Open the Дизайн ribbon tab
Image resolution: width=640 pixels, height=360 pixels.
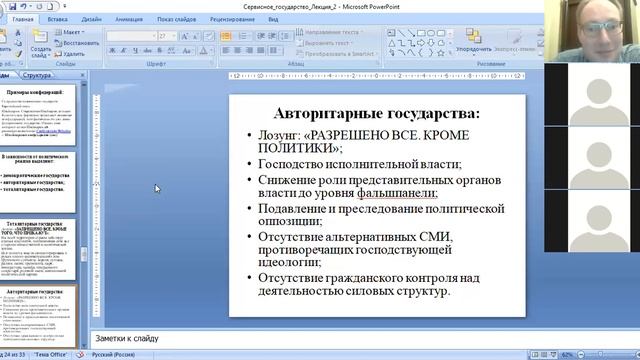(x=91, y=19)
